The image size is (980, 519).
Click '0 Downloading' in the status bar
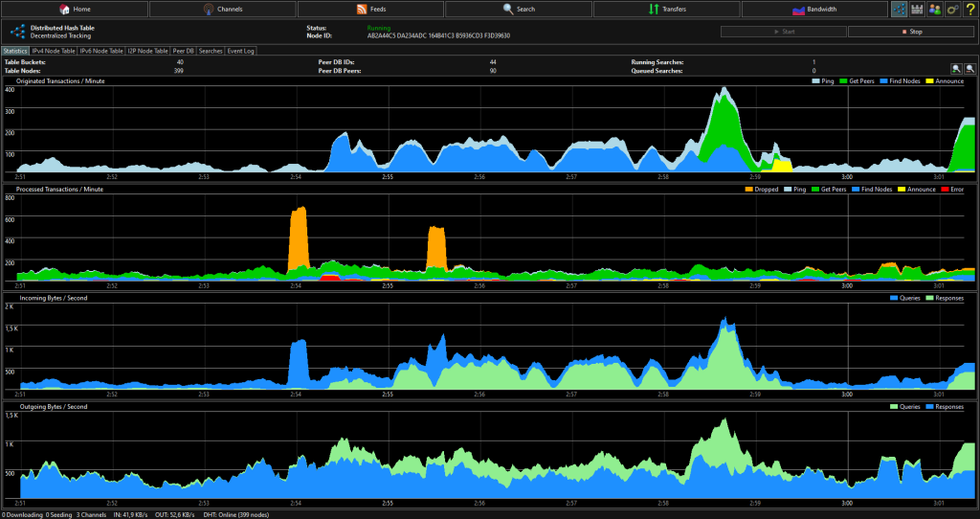point(23,514)
